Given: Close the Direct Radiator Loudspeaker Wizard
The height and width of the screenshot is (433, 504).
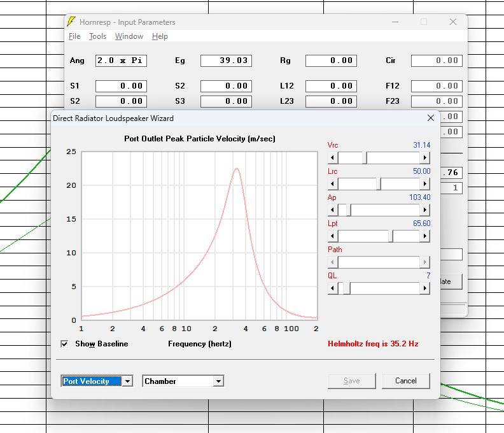Looking at the screenshot, I should [x=431, y=118].
